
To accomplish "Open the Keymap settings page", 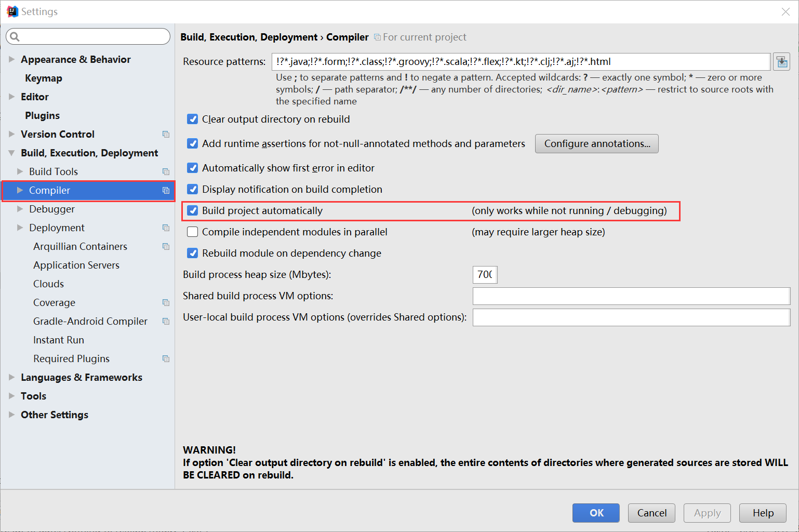I will pyautogui.click(x=44, y=78).
